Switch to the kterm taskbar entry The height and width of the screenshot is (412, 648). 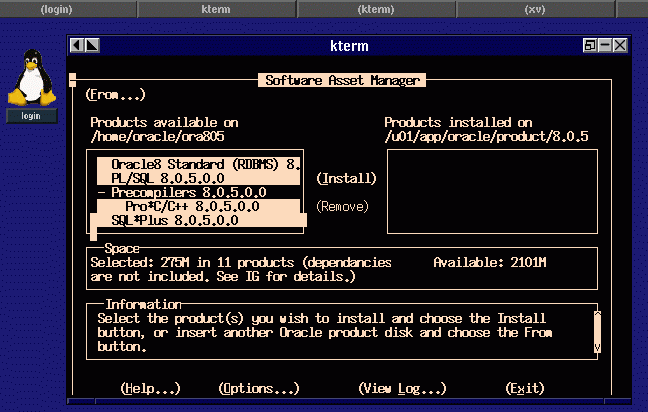(216, 9)
